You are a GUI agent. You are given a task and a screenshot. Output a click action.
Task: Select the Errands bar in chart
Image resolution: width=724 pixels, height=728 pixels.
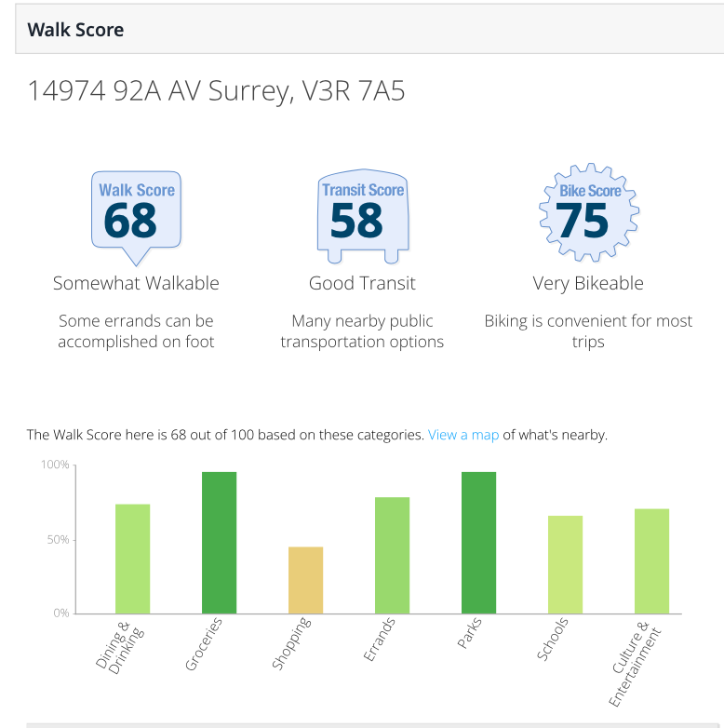pyautogui.click(x=392, y=555)
